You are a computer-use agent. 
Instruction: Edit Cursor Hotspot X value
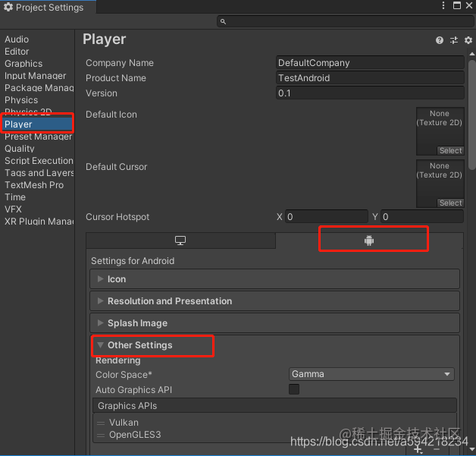coord(327,216)
